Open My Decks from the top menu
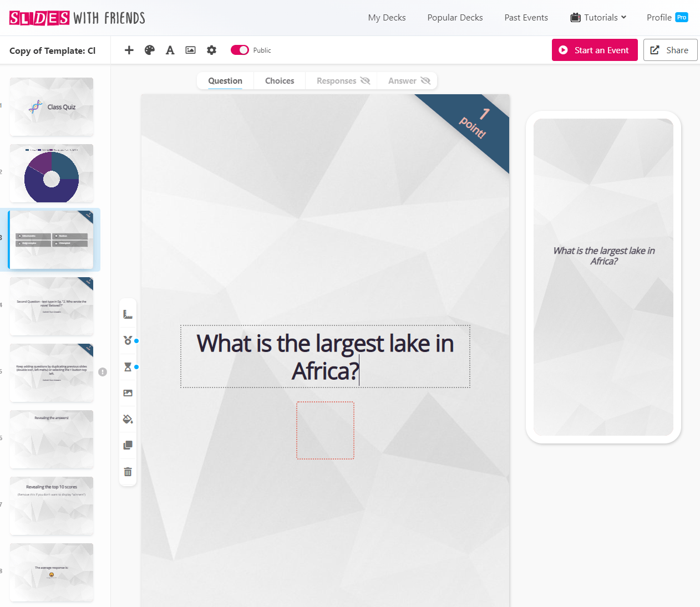The image size is (700, 607). tap(387, 17)
